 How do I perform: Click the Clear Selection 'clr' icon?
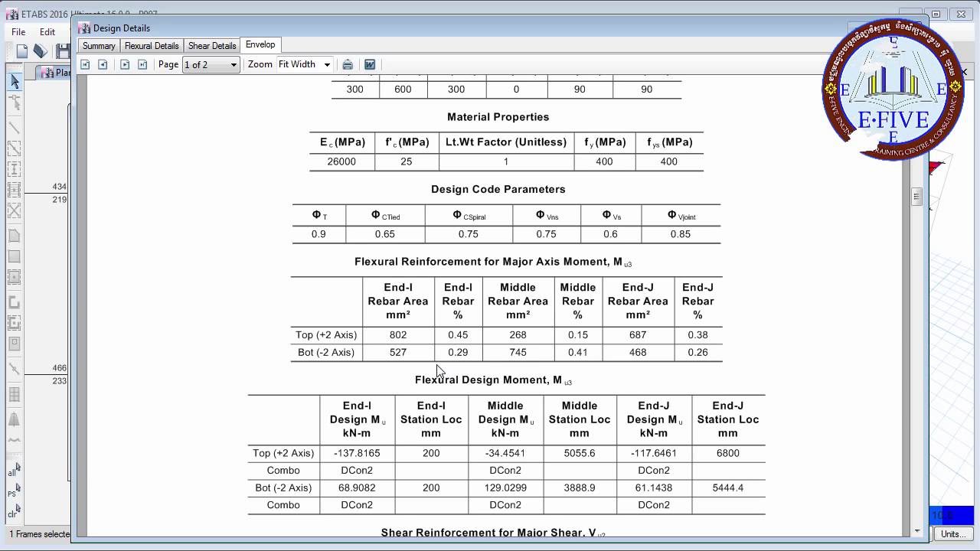coord(15,511)
